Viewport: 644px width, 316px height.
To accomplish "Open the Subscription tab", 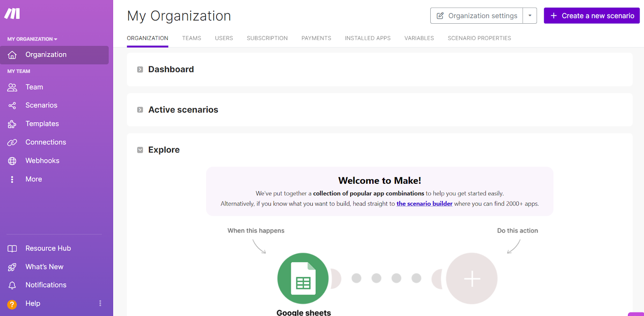I will point(267,38).
